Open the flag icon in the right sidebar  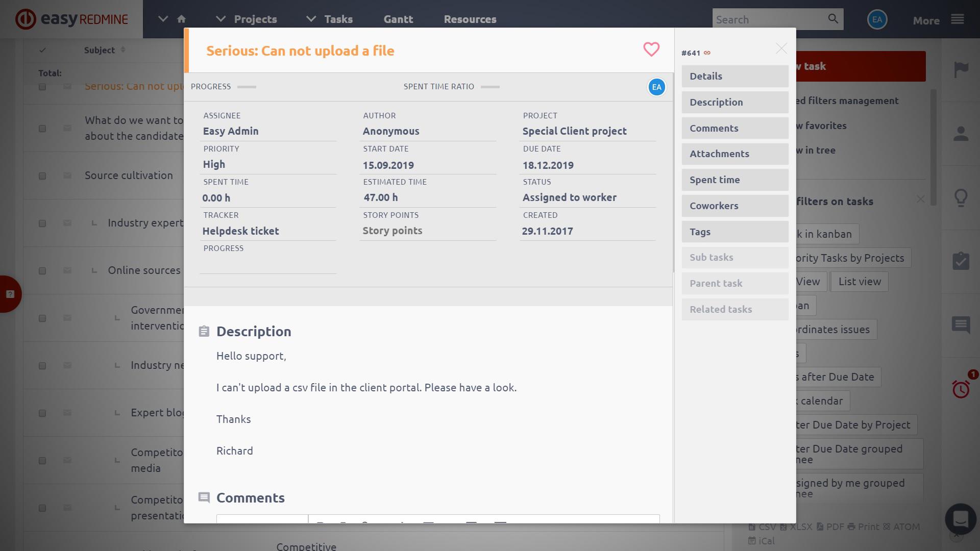[x=961, y=69]
